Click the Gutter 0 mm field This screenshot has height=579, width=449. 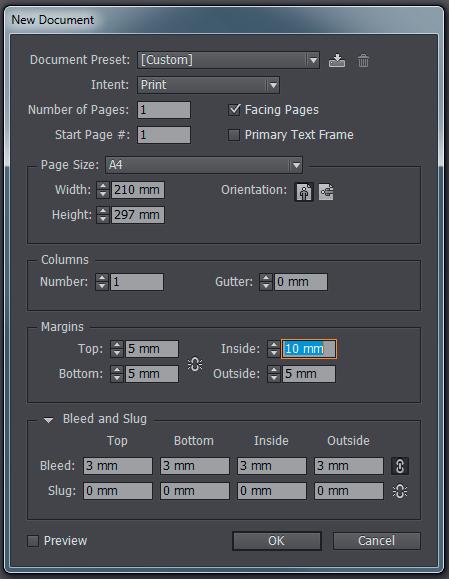coord(301,282)
